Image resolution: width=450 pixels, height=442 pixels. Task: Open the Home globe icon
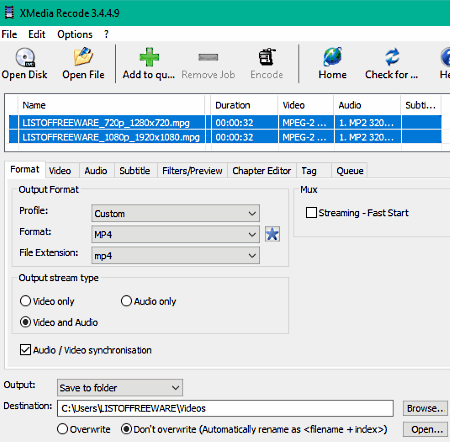pyautogui.click(x=332, y=57)
